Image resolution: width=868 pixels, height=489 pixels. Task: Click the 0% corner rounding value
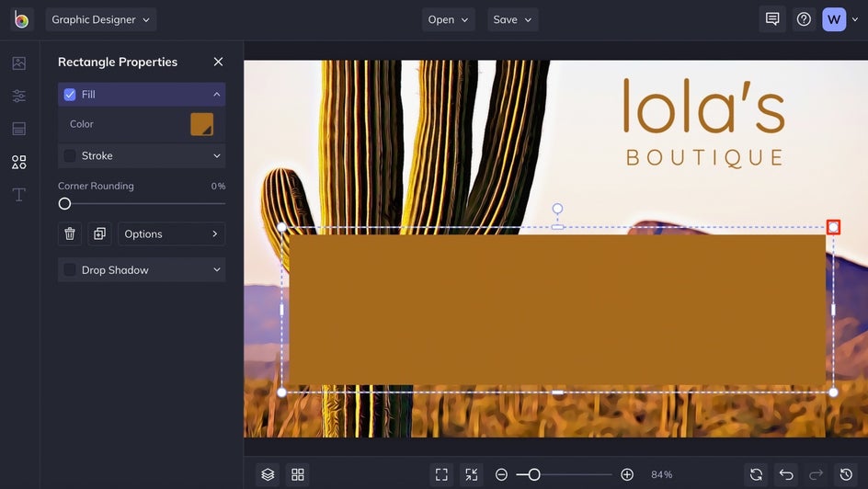tap(218, 187)
